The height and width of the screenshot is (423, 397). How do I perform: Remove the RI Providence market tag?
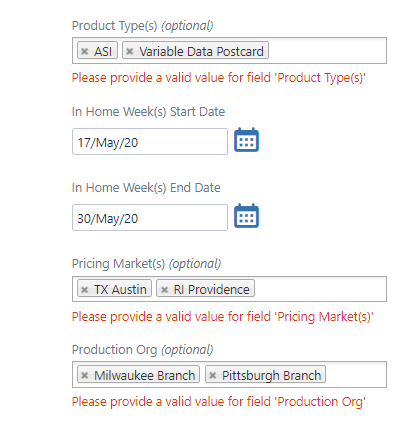click(x=164, y=289)
